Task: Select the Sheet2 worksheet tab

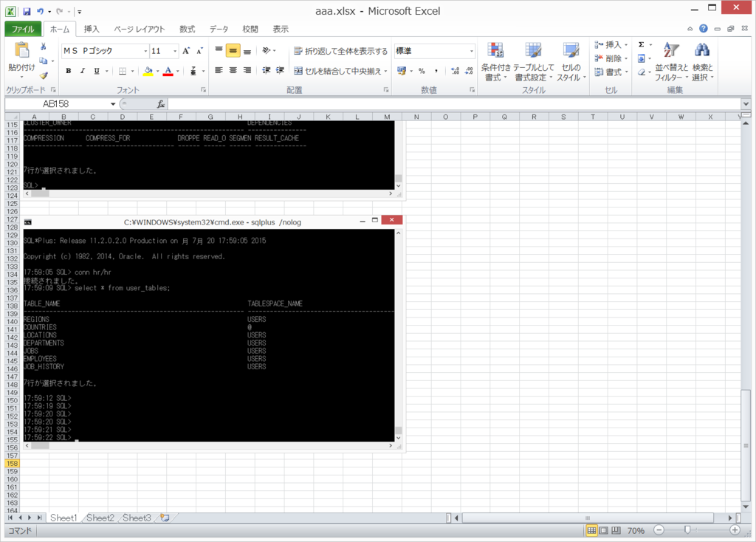Action: [100, 518]
